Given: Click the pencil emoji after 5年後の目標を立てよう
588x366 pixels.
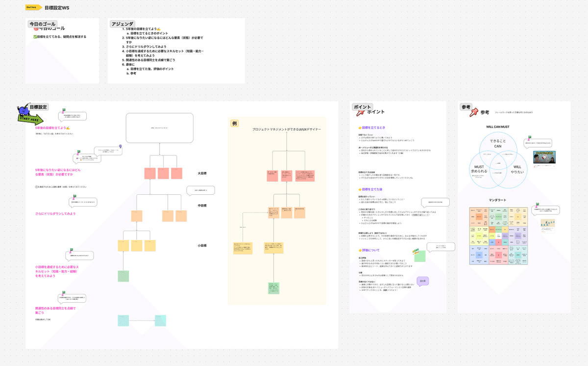Looking at the screenshot, I should point(69,128).
